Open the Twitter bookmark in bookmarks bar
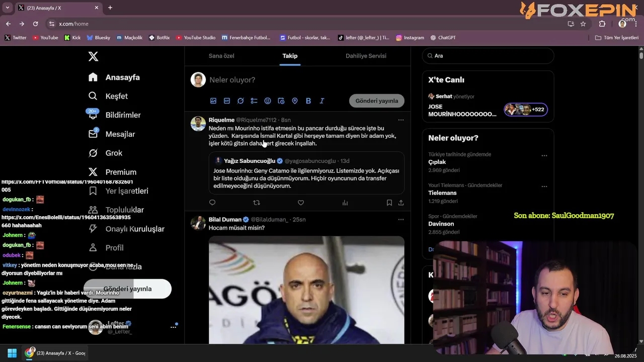644x362 pixels. [16, 38]
